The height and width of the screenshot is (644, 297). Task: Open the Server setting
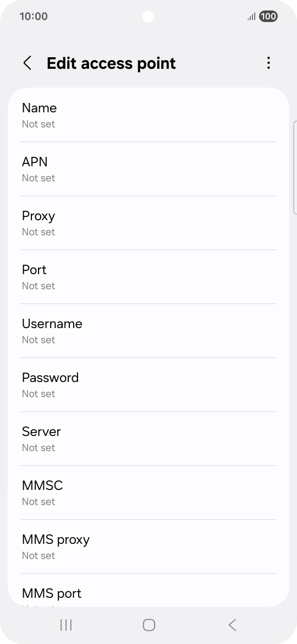[x=148, y=439]
